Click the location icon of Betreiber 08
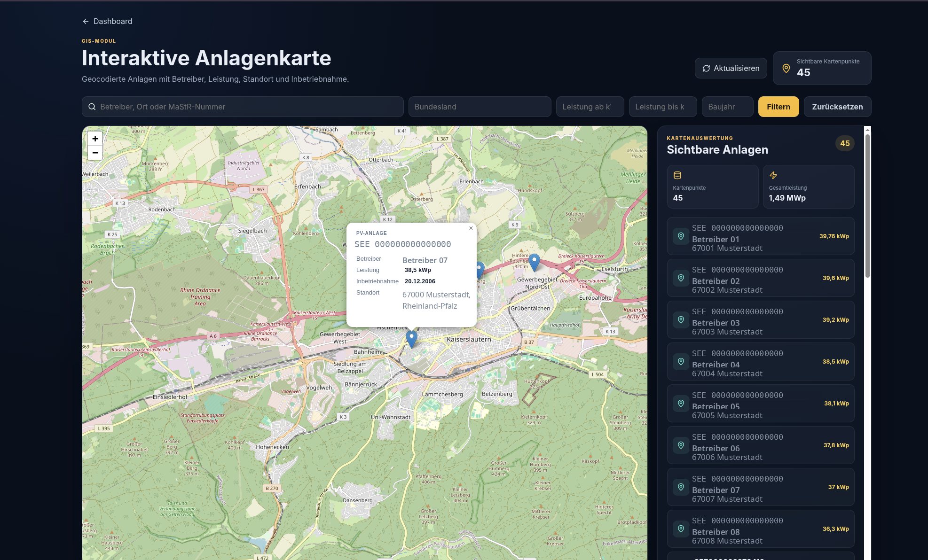 [x=681, y=529]
